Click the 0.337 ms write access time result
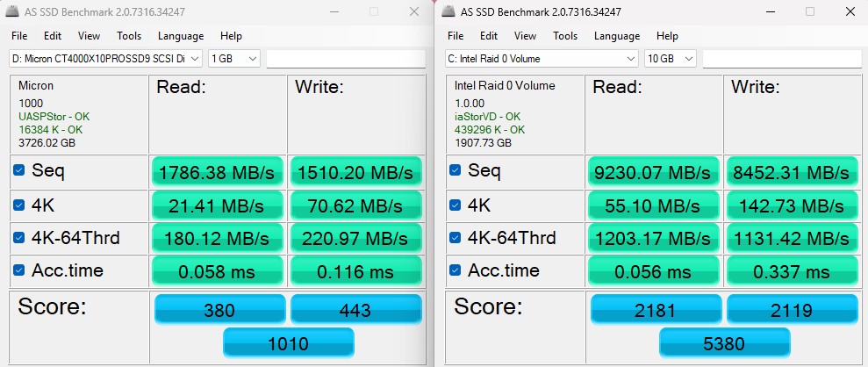This screenshot has width=868, height=367. pos(792,271)
